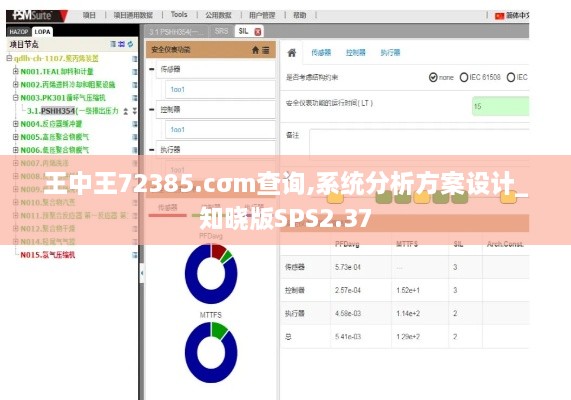Switch to the LOPA tab
The height and width of the screenshot is (400, 571).
[43, 32]
